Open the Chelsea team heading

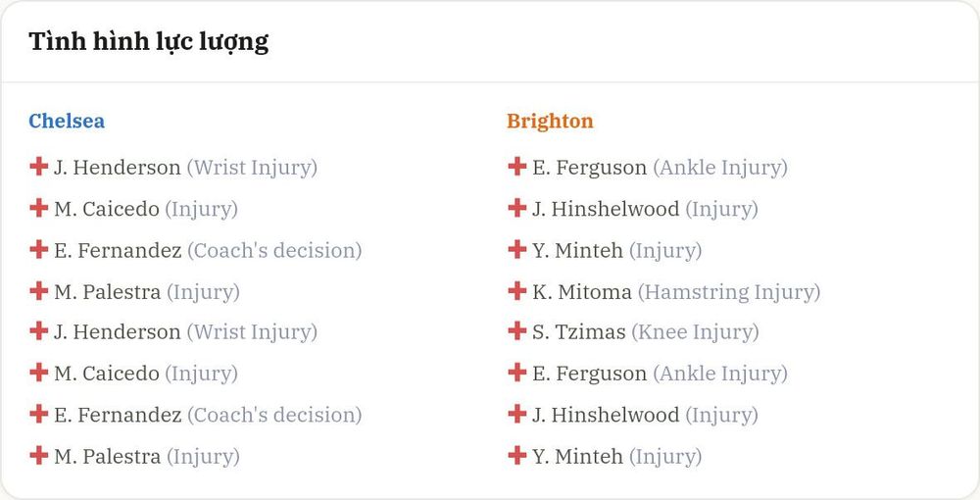point(67,121)
